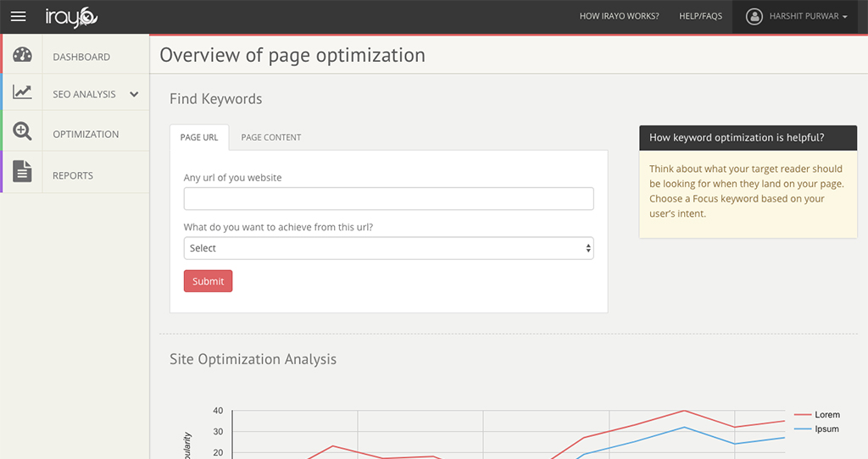
Task: Click Ipsum legend entry in chart
Action: click(816, 429)
